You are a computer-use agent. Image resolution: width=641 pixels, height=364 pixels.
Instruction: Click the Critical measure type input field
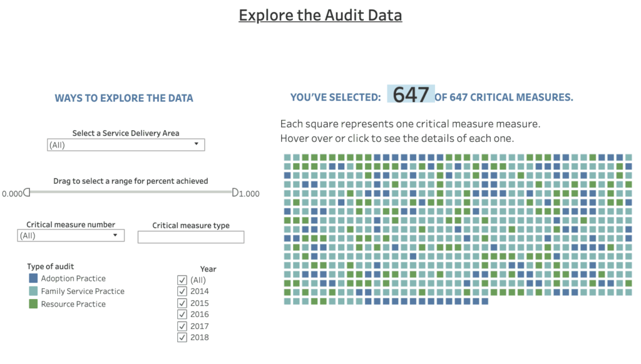(x=191, y=237)
